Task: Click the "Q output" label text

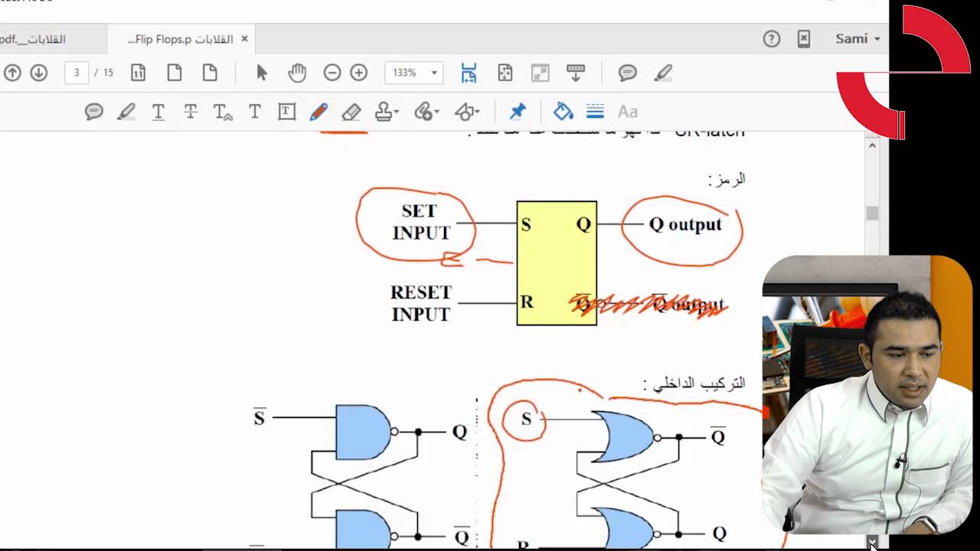Action: [685, 224]
